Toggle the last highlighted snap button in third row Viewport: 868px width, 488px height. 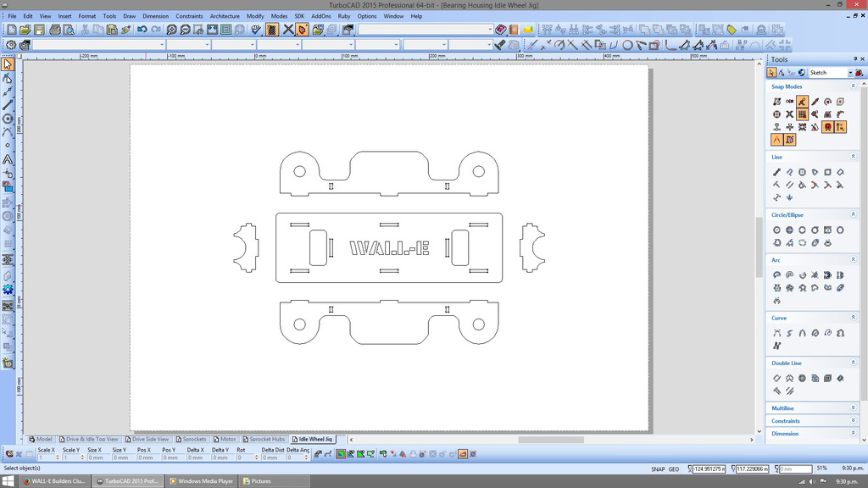pyautogui.click(x=840, y=127)
